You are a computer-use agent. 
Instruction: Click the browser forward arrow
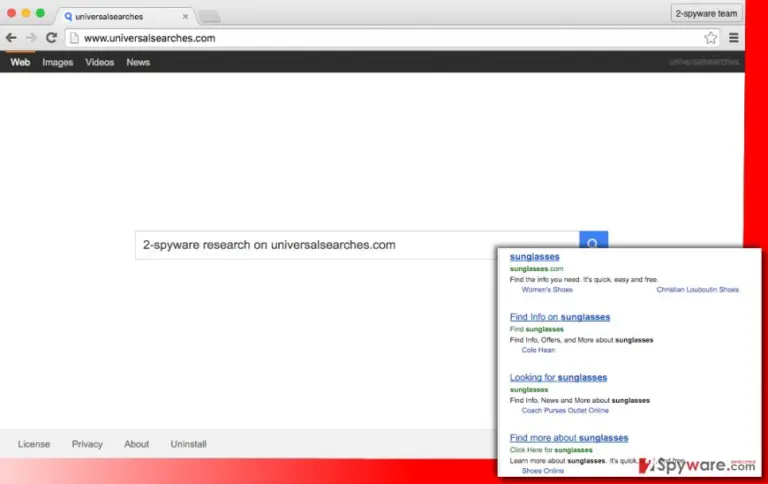pyautogui.click(x=31, y=38)
